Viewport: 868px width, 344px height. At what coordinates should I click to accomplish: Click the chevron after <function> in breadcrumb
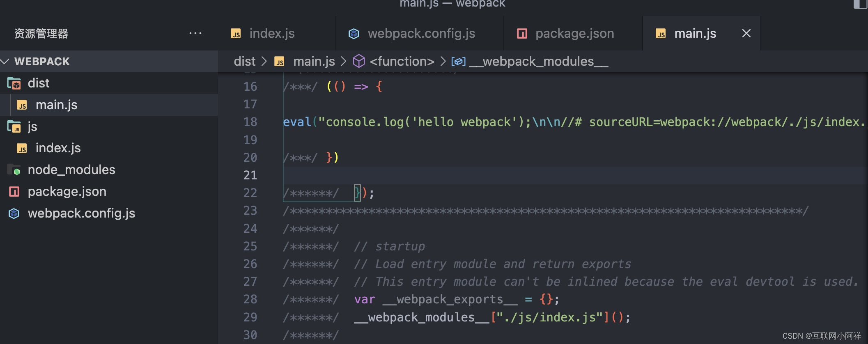[x=443, y=61]
